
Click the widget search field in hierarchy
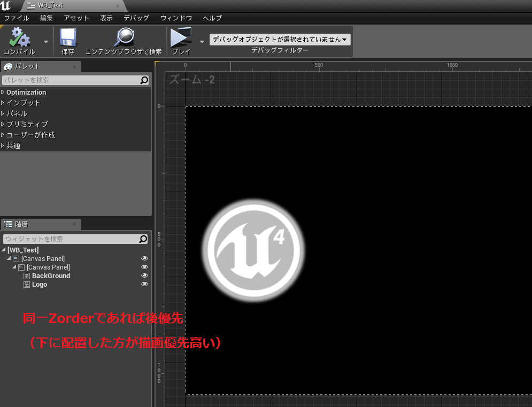pyautogui.click(x=71, y=239)
